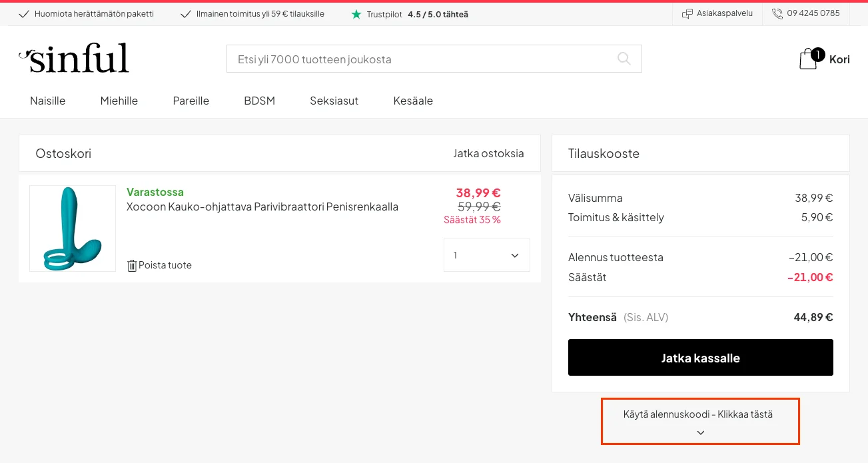The height and width of the screenshot is (463, 868).
Task: Click phone number 09 4245 0785
Action: (x=813, y=13)
